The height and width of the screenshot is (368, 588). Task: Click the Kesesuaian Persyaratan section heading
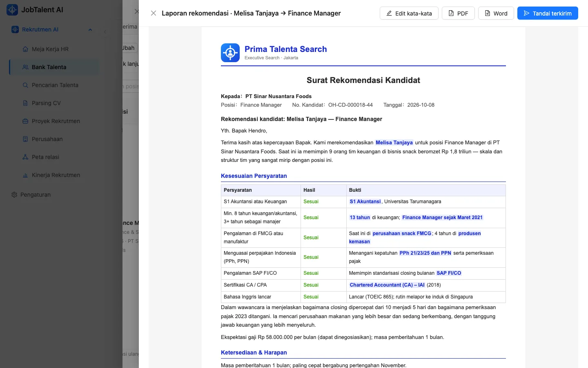tap(254, 176)
